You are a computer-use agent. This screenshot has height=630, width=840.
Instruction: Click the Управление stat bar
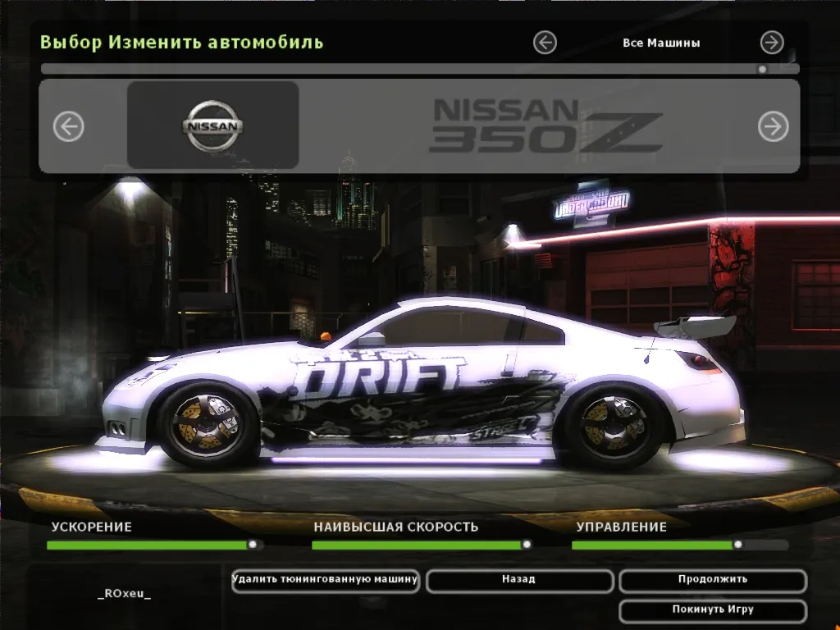tap(680, 545)
